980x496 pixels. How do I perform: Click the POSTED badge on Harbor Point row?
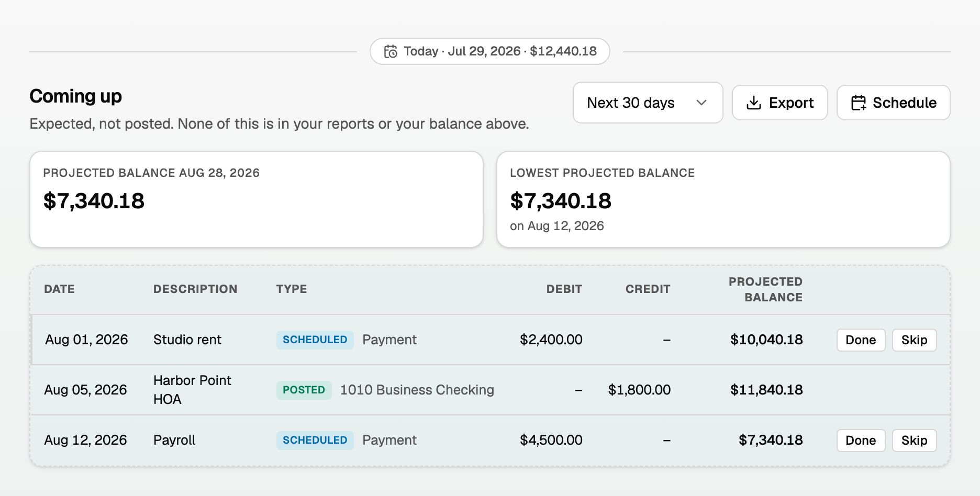(304, 390)
